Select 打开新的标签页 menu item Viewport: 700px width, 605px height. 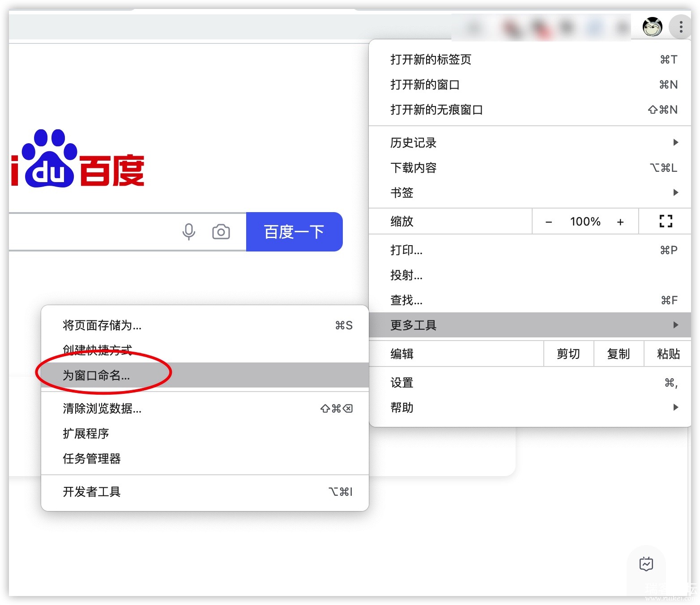point(530,60)
